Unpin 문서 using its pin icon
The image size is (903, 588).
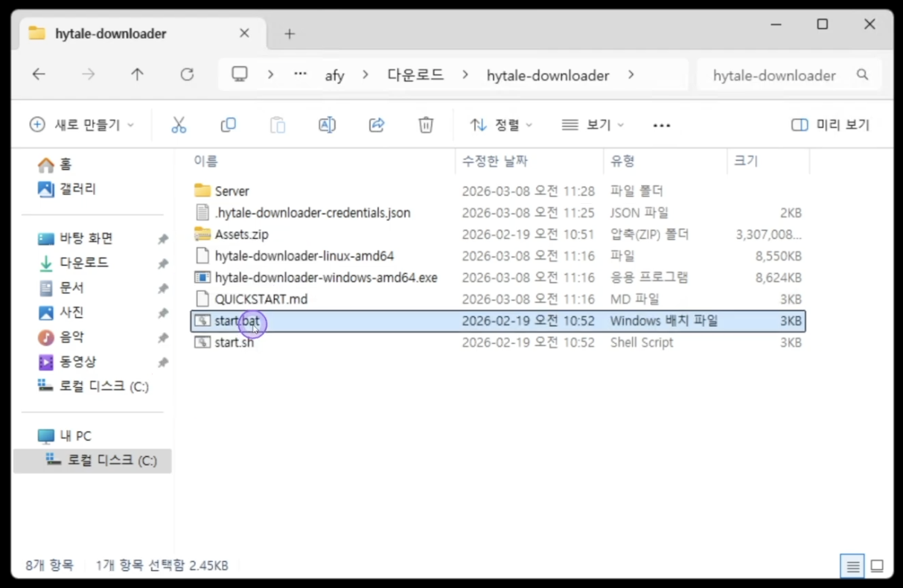coord(162,288)
